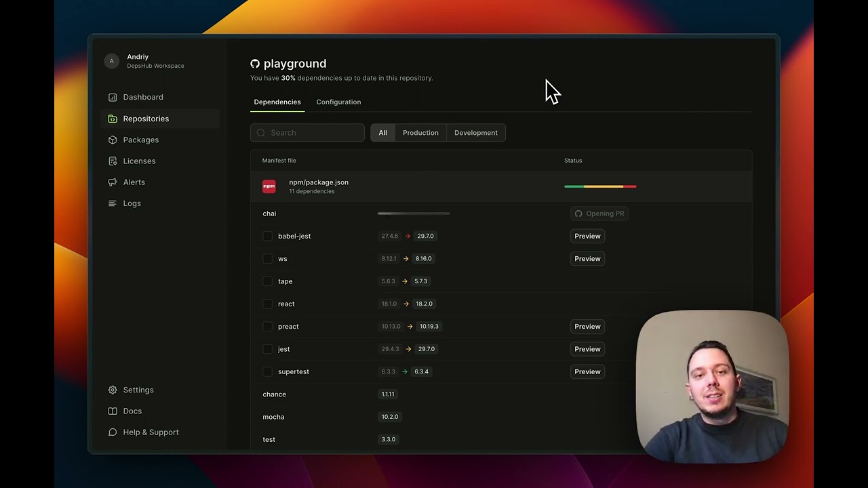868x488 pixels.
Task: Filter by Production dependencies
Action: click(420, 133)
